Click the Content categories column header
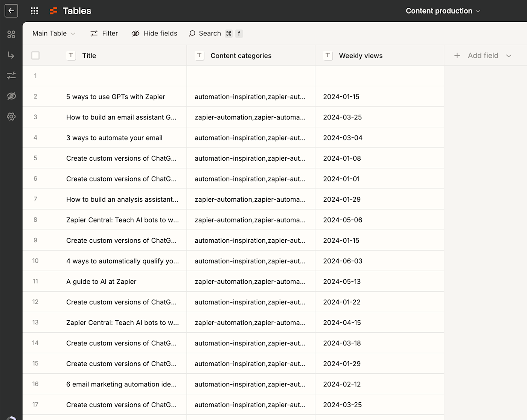Screen dimensions: 527x420 251,55
